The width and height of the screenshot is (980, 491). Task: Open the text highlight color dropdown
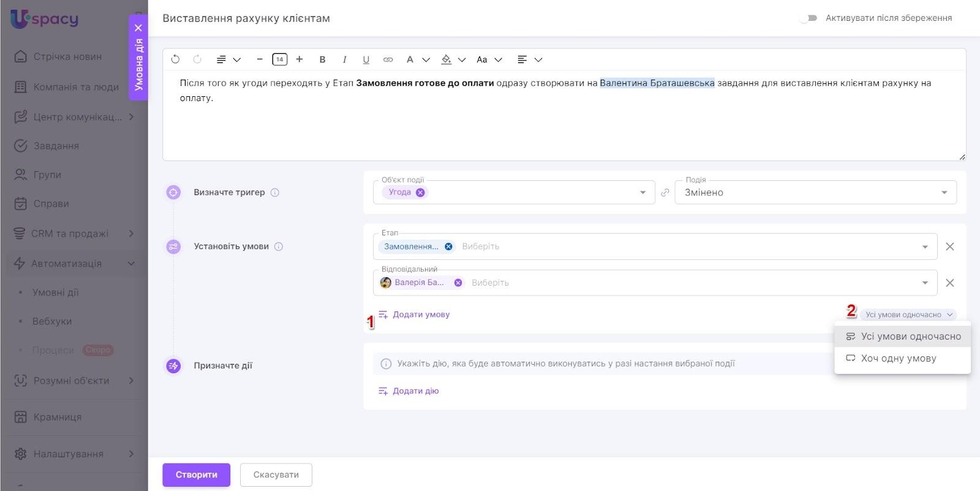click(462, 59)
